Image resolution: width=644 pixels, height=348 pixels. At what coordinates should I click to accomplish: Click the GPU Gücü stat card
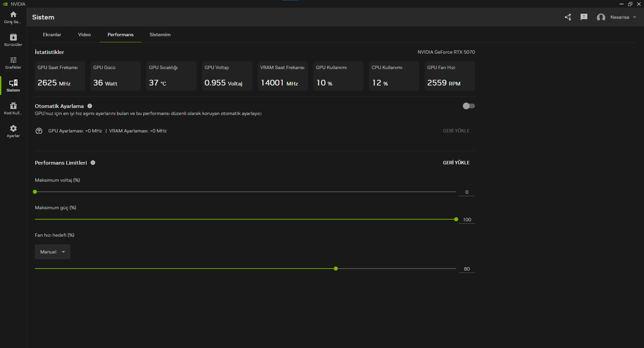coord(116,76)
